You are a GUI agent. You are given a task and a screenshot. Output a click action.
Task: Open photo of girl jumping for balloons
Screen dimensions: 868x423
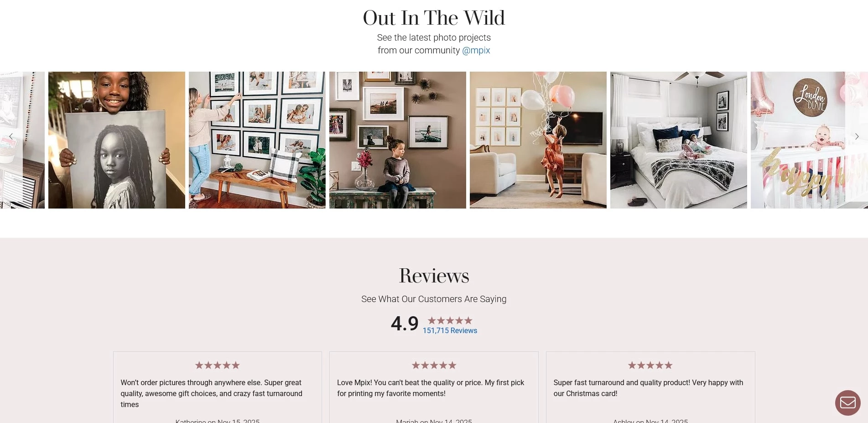point(538,140)
